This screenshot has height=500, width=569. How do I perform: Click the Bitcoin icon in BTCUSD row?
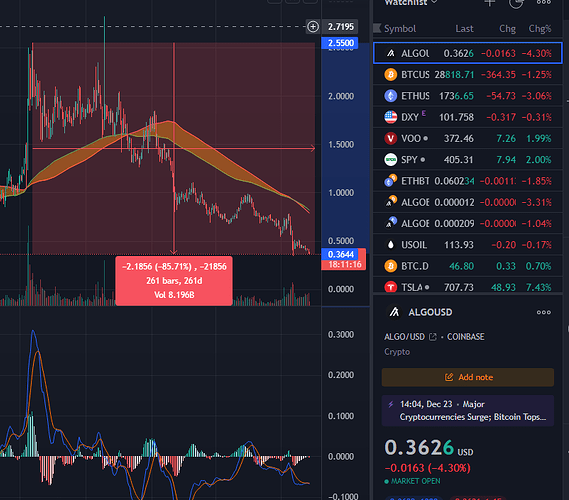click(x=390, y=75)
